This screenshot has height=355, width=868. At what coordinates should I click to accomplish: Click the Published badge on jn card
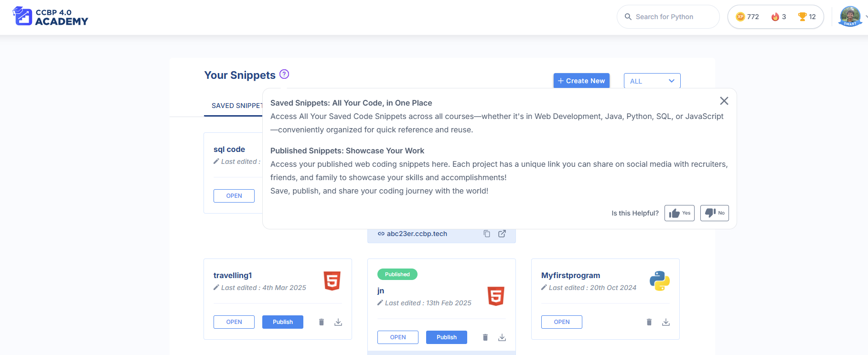397,274
